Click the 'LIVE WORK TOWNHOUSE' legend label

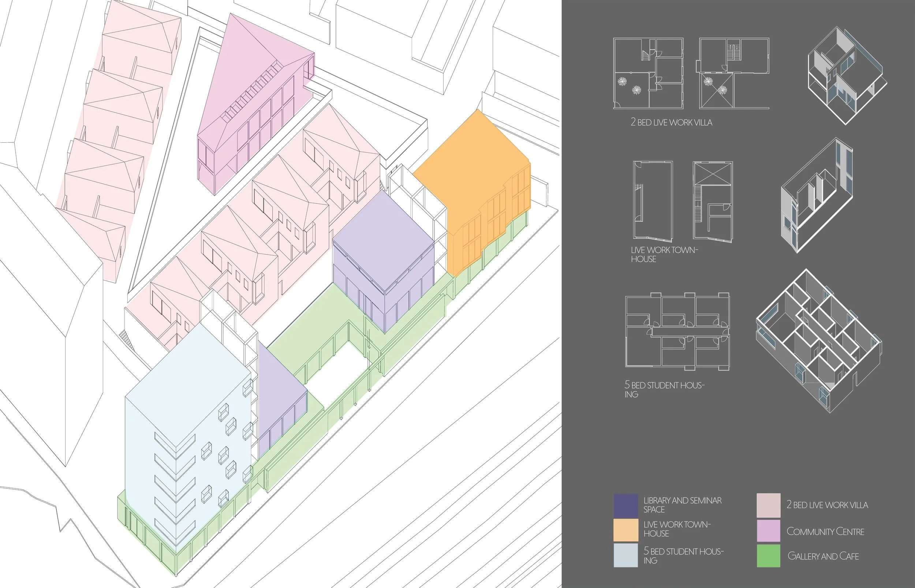pos(677,529)
